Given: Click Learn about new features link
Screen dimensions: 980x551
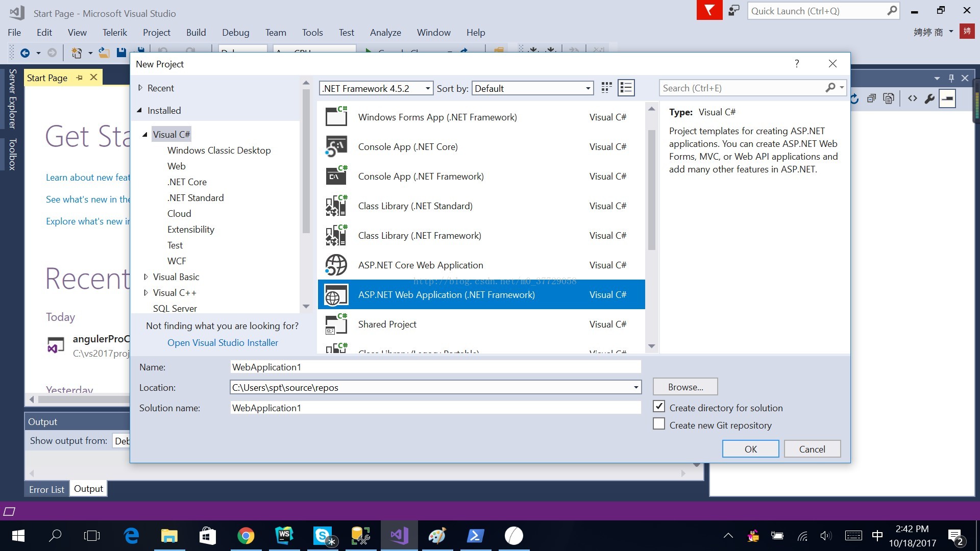Looking at the screenshot, I should pos(88,177).
